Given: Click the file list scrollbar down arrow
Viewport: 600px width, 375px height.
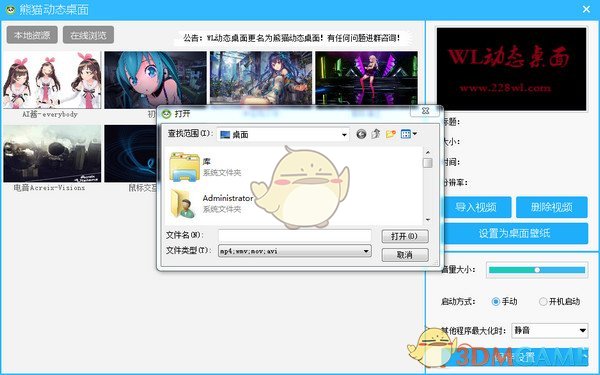Looking at the screenshot, I should coord(428,220).
